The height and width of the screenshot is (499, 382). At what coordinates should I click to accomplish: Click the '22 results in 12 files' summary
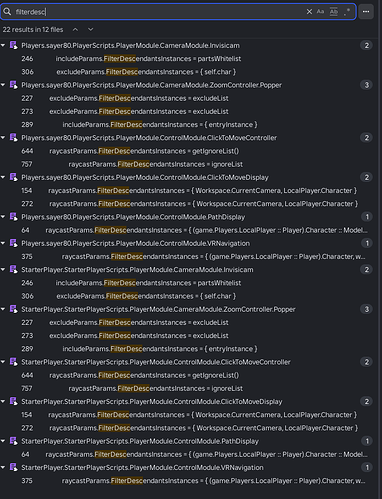click(33, 30)
